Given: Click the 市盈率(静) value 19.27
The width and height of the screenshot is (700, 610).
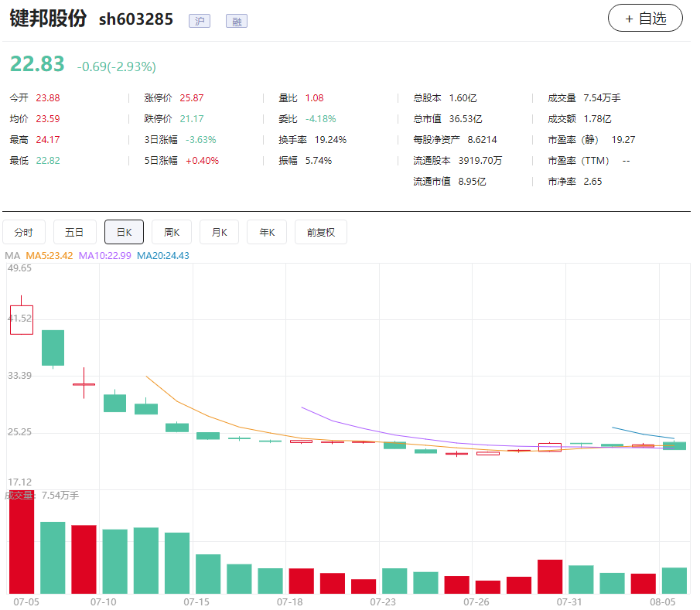Looking at the screenshot, I should (623, 140).
